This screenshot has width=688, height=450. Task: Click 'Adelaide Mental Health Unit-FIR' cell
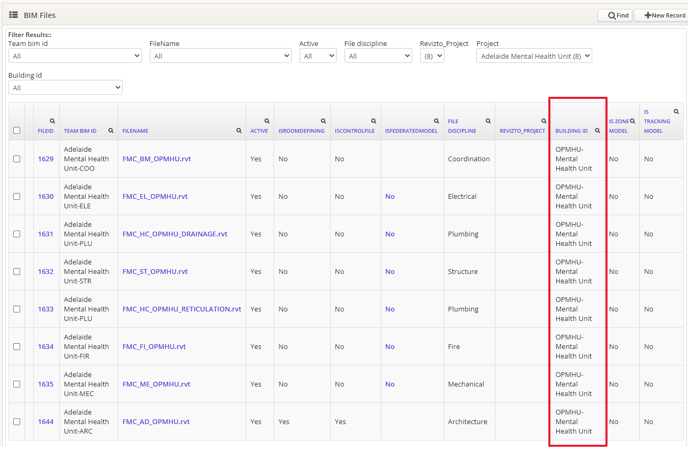(x=86, y=346)
